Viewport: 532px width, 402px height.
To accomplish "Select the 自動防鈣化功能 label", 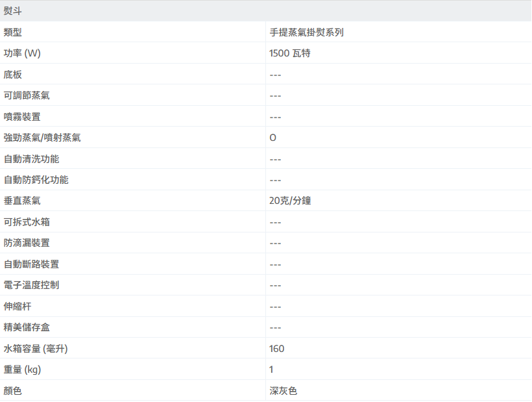I will [x=36, y=180].
